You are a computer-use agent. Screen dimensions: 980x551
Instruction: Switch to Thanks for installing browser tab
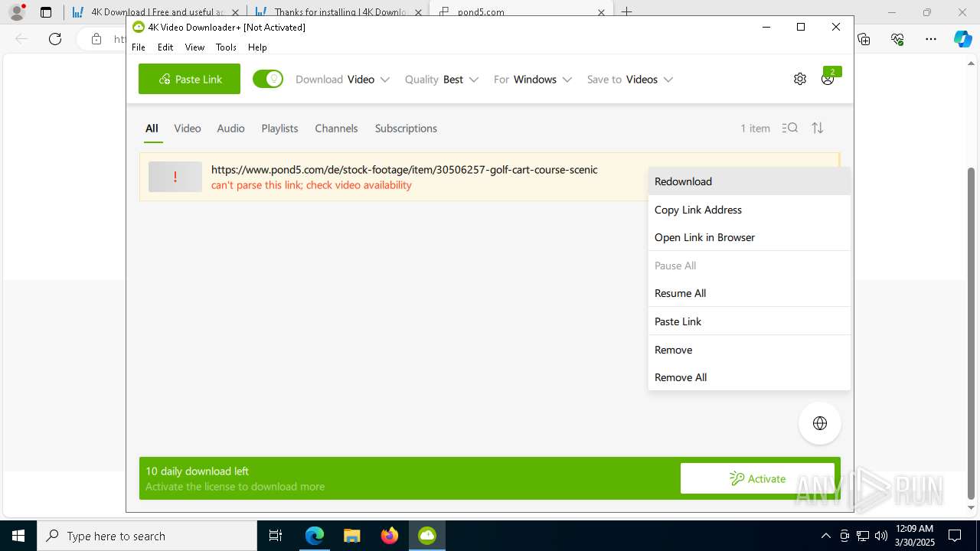[337, 11]
